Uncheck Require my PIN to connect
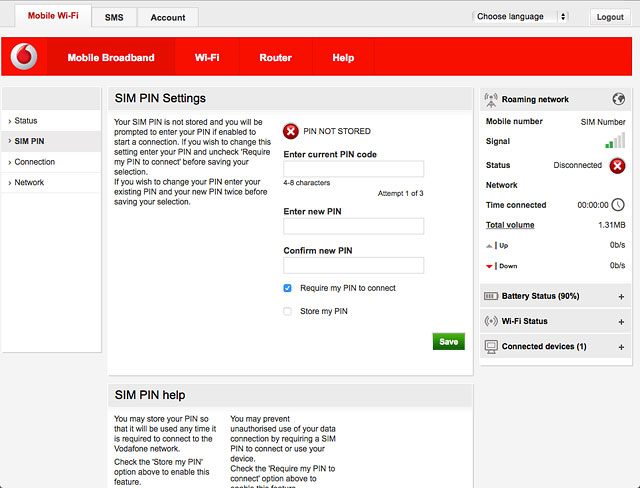 [288, 288]
